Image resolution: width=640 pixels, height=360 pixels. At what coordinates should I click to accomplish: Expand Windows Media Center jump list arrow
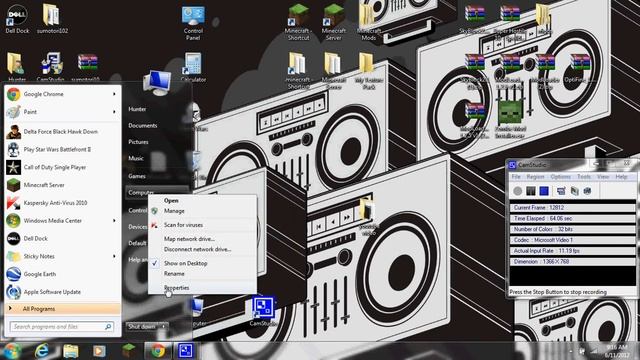tap(114, 220)
